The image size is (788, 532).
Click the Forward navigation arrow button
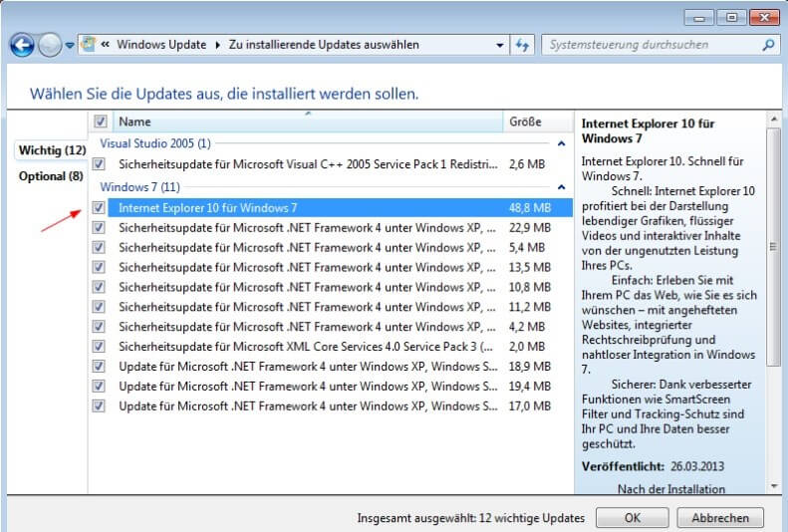point(50,45)
